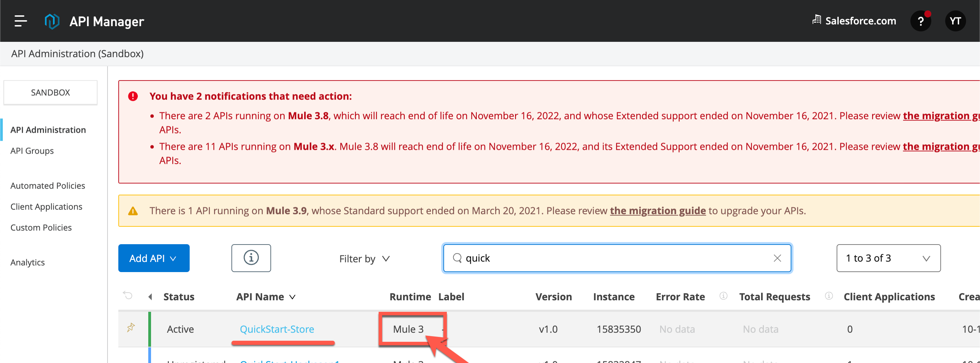Viewport: 980px width, 363px height.
Task: Open the 1 to 3 of 3 pagination dropdown
Action: pos(888,258)
